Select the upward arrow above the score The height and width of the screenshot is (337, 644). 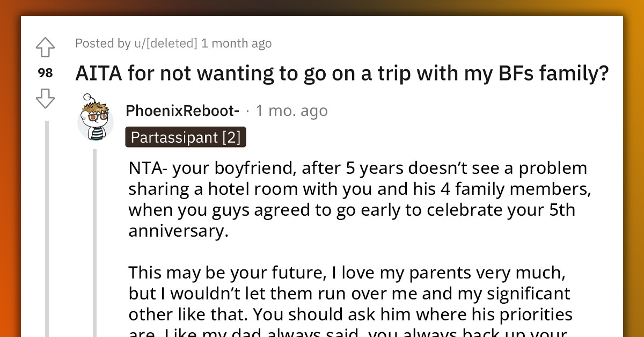click(45, 47)
